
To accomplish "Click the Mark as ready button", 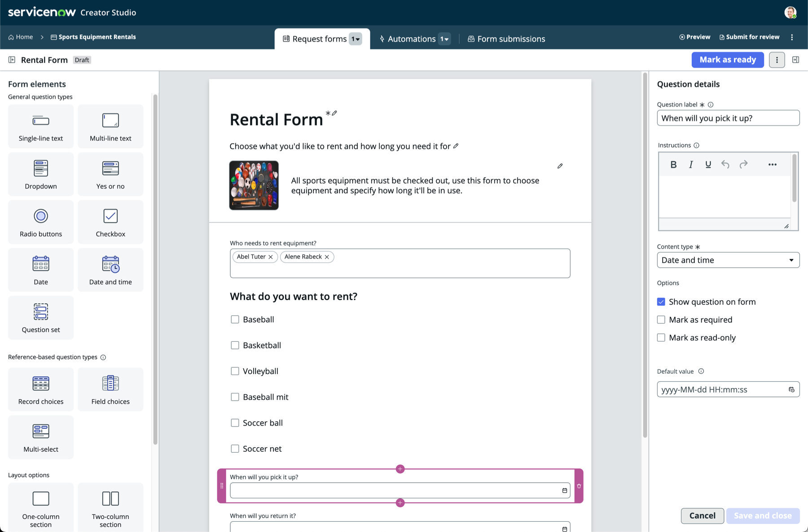I will click(x=728, y=60).
